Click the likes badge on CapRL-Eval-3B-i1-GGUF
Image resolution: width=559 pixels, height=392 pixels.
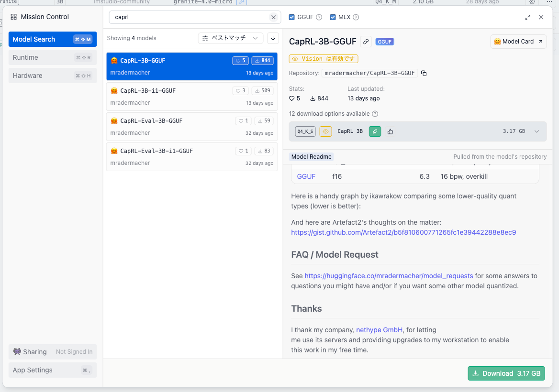[x=244, y=151]
